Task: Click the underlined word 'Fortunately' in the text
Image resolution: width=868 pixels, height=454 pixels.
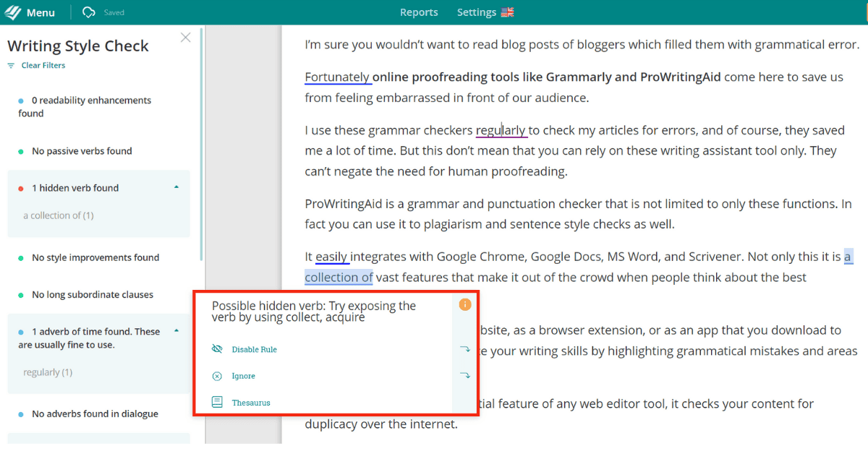Action: tap(337, 77)
